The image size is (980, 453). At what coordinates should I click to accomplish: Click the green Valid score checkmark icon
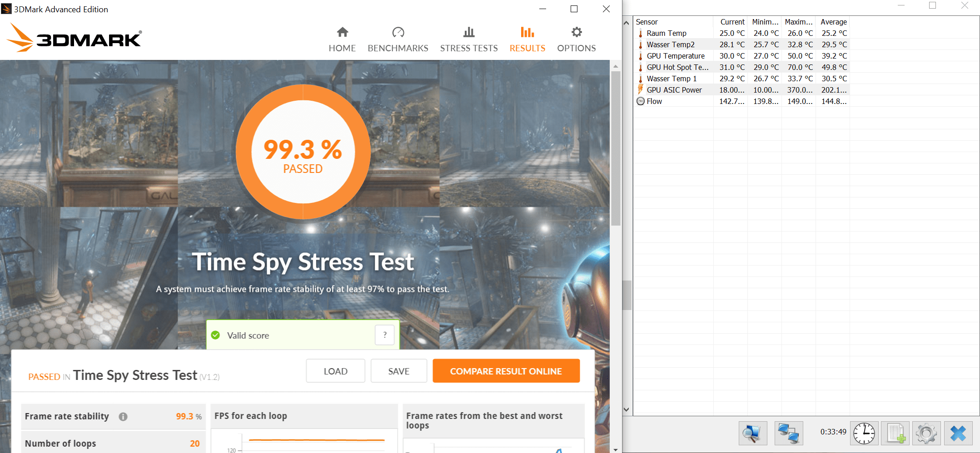(x=215, y=335)
